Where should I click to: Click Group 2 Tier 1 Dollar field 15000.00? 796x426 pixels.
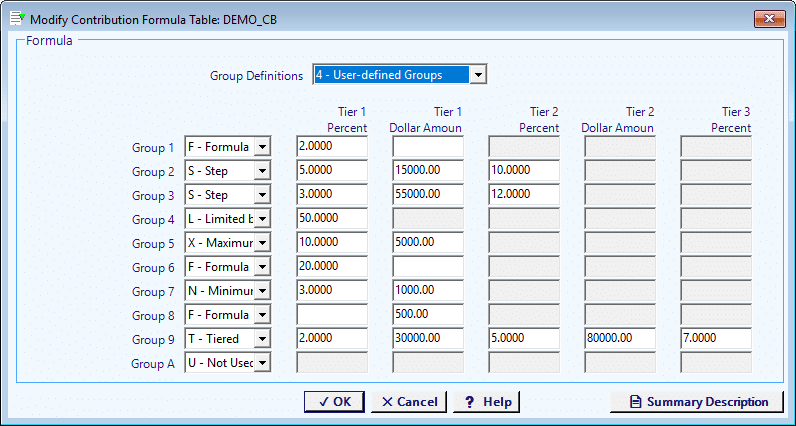pyautogui.click(x=428, y=171)
